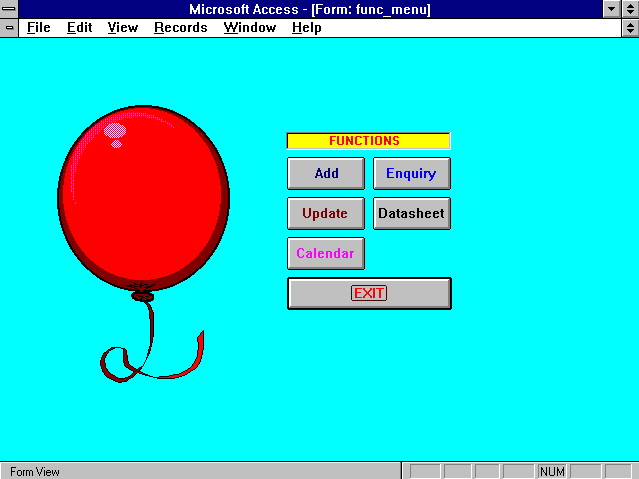Click the Calendar button

(326, 253)
